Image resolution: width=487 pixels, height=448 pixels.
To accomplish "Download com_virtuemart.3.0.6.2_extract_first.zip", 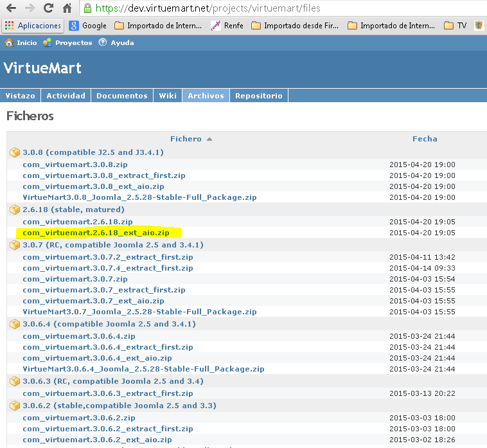I will tap(108, 429).
